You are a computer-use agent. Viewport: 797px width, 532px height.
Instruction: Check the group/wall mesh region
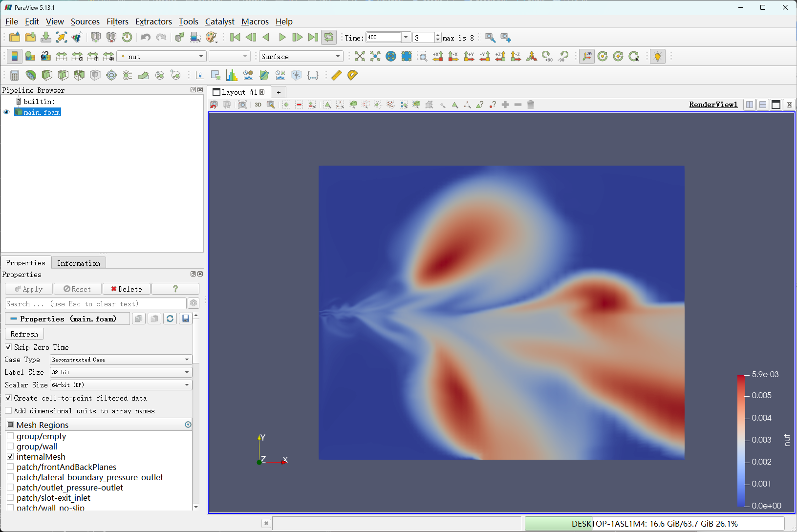[10, 447]
